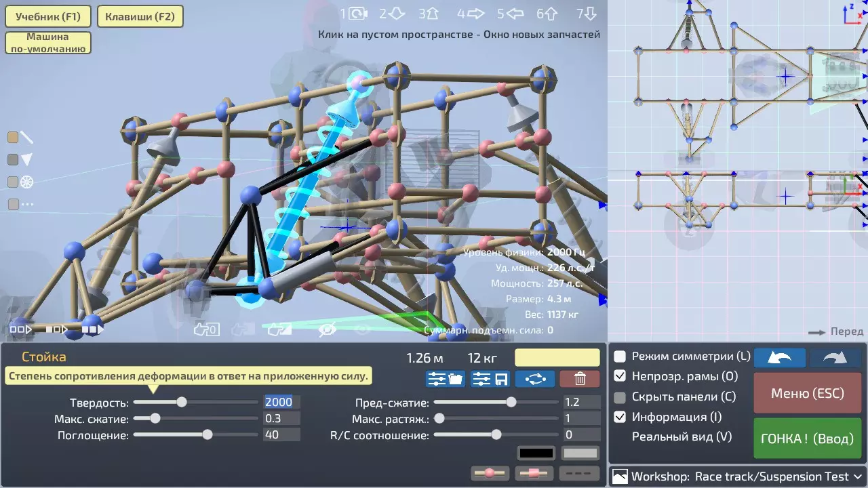Uncheck Информация (I) checkbox
This screenshot has width=868, height=488.
point(620,417)
